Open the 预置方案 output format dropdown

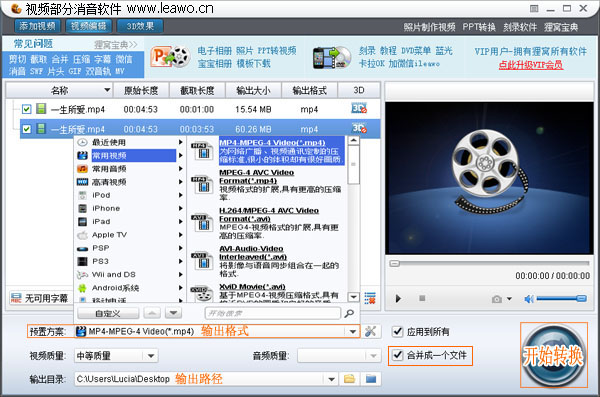(x=353, y=332)
